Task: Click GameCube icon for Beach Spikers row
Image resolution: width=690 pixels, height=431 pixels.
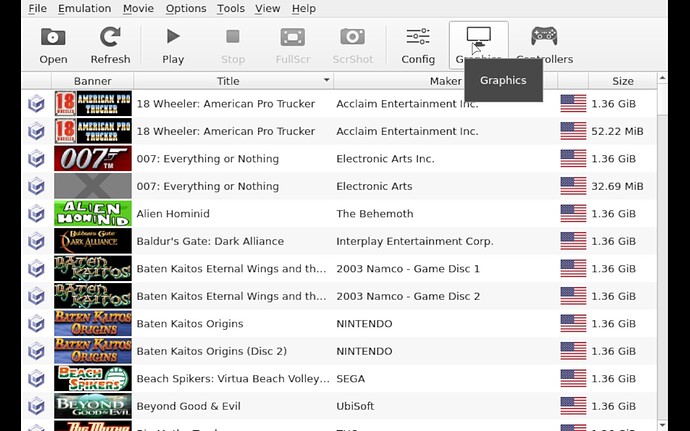Action: 37,379
